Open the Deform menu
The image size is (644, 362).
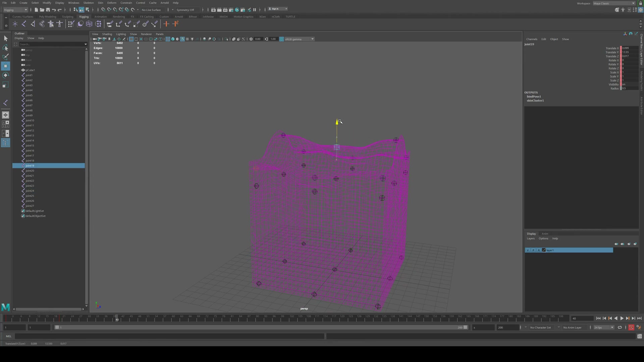coord(112,3)
